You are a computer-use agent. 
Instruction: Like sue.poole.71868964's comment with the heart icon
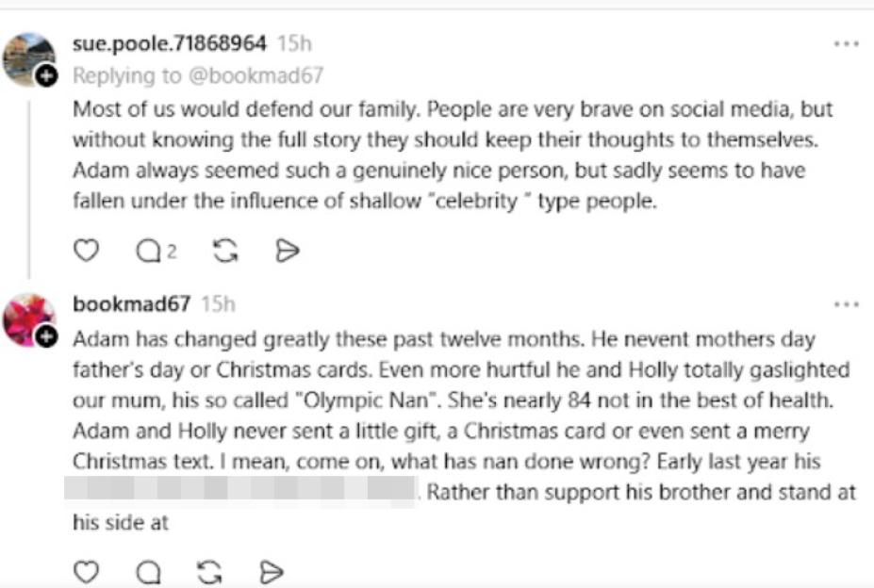(87, 250)
